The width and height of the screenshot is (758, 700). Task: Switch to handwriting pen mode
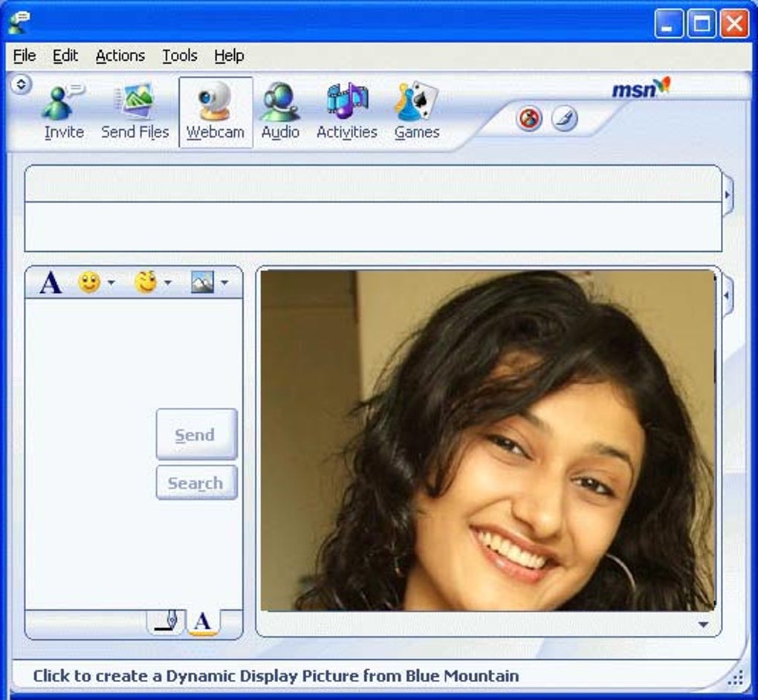166,621
